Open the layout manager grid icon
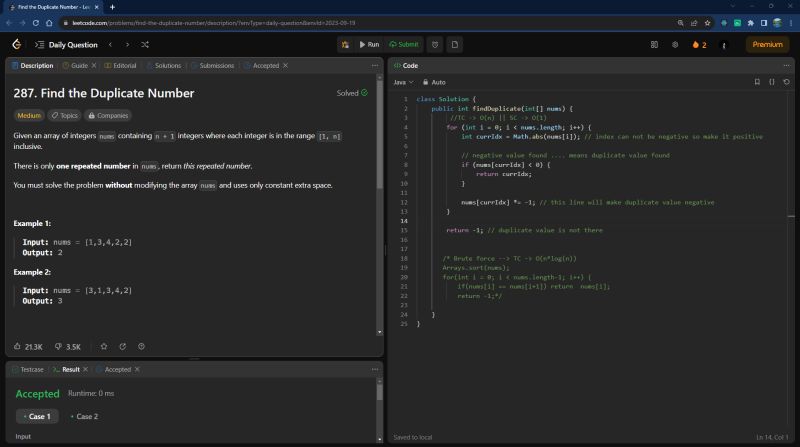This screenshot has height=447, width=800. (x=655, y=44)
